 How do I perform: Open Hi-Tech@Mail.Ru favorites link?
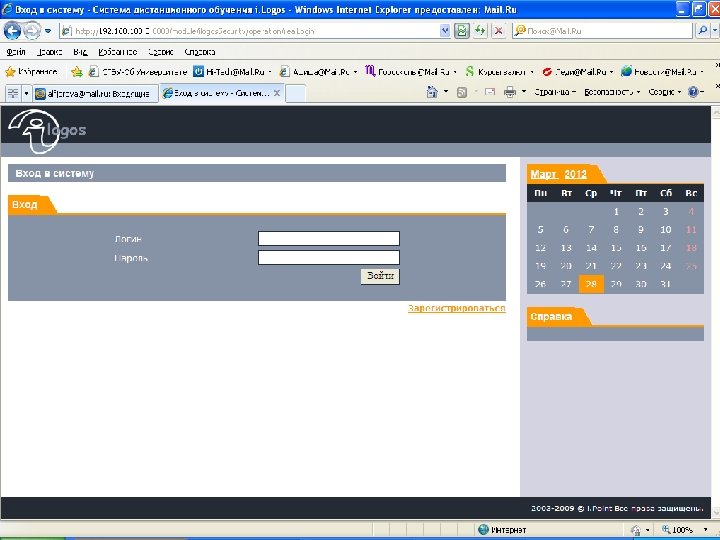click(230, 72)
